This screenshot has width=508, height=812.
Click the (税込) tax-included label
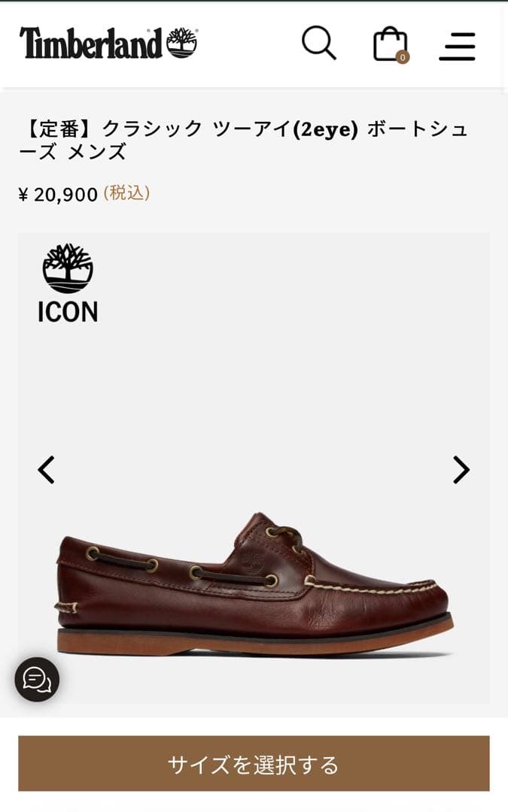tap(126, 193)
